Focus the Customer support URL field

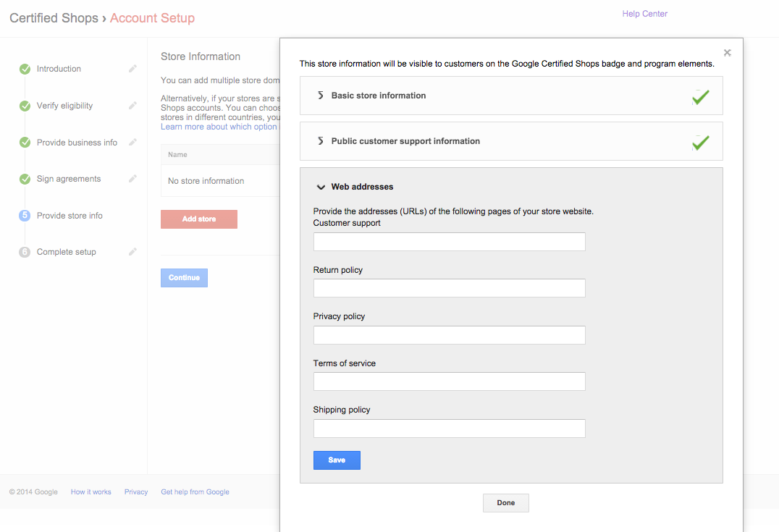click(449, 242)
